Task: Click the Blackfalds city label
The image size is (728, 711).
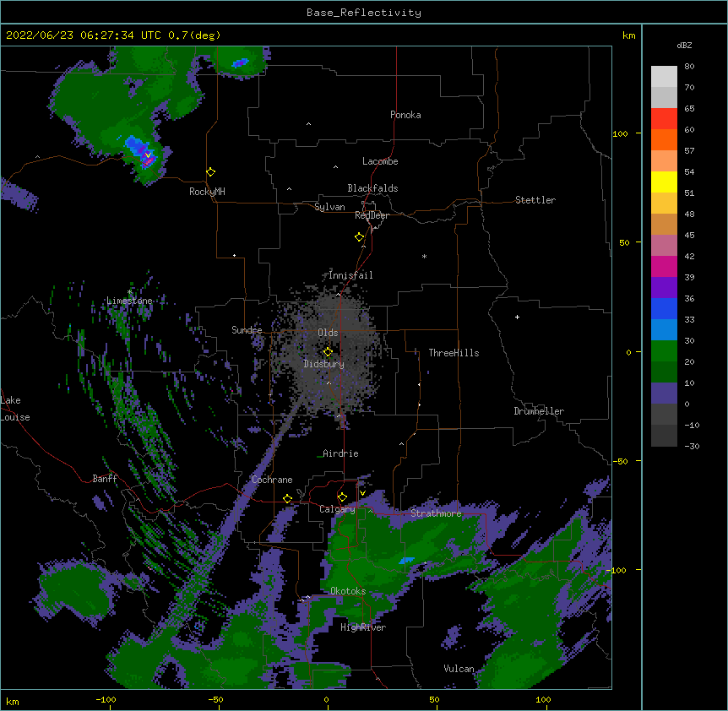Action: tap(372, 188)
